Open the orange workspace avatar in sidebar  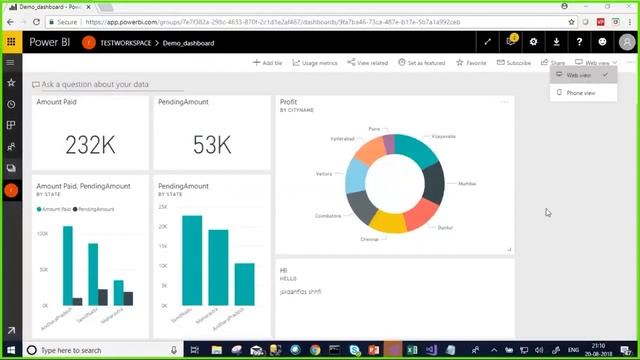click(x=11, y=190)
